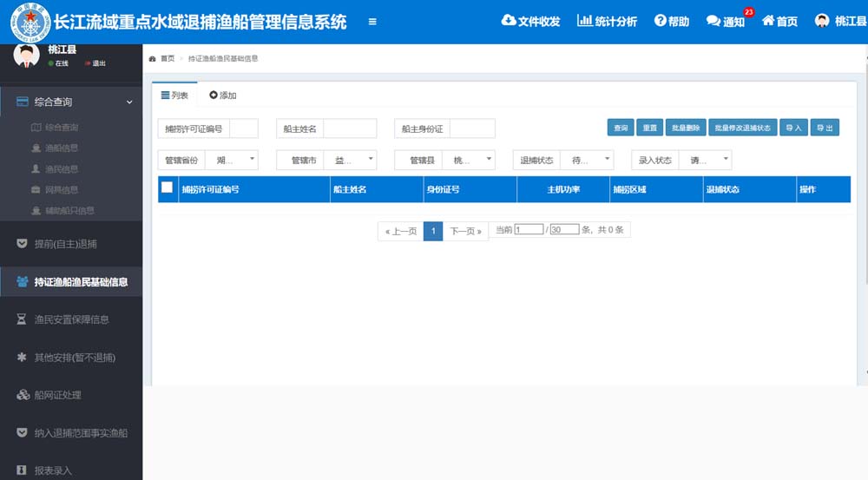Switch to the 添加 tab
Image resolution: width=868 pixels, height=480 pixels.
pyautogui.click(x=222, y=95)
